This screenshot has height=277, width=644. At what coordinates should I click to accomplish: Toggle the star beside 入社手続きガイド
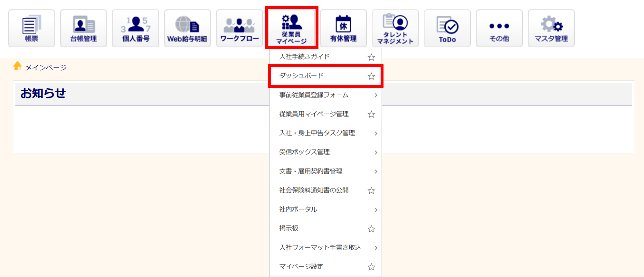click(x=371, y=57)
